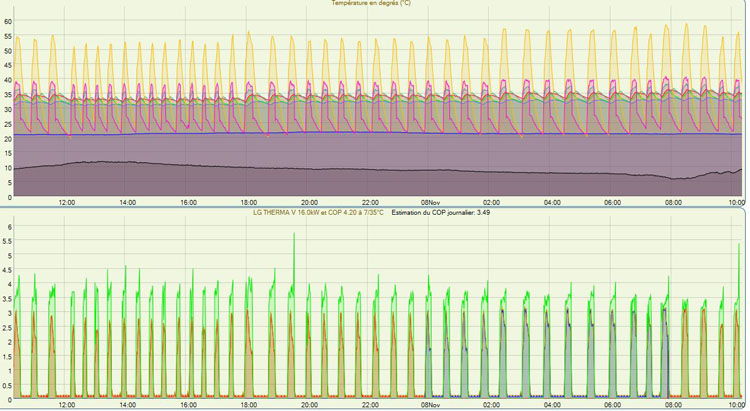
Task: Click the black outdoor temperature curve near 14:00
Action: tap(128, 163)
